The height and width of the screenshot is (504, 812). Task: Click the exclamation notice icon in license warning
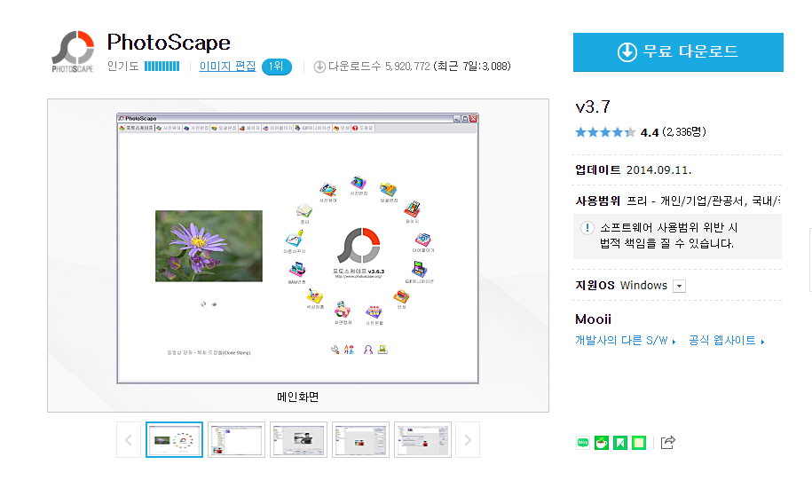(x=587, y=228)
